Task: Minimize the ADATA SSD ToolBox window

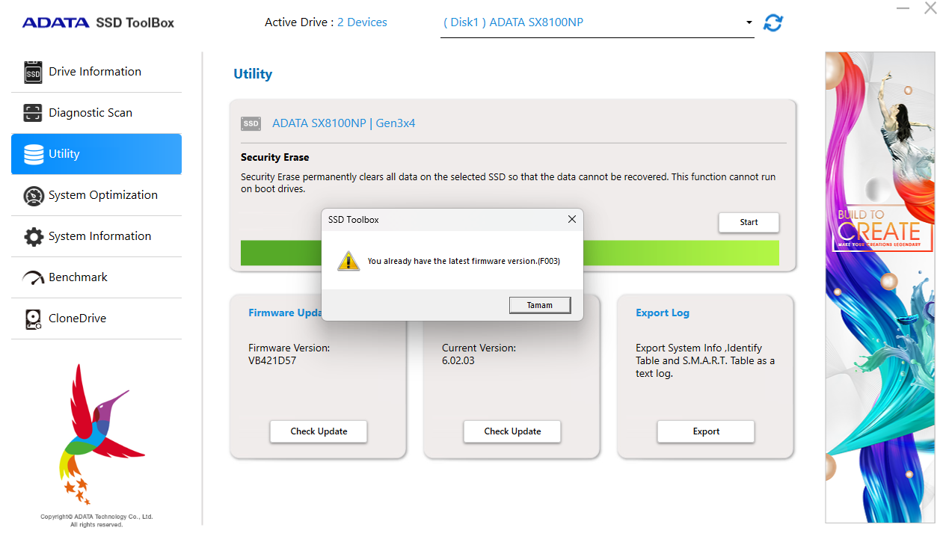Action: coord(903,8)
